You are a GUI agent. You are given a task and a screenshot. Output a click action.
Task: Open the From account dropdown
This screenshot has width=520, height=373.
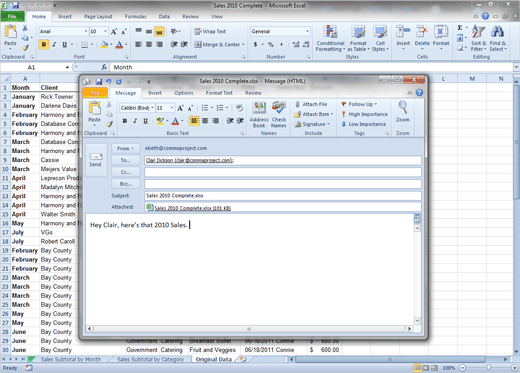point(125,148)
